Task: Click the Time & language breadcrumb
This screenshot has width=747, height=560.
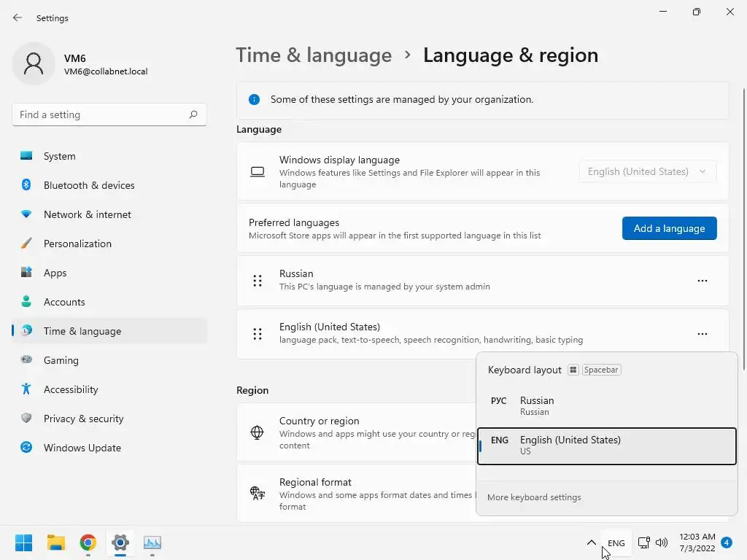Action: click(x=314, y=55)
